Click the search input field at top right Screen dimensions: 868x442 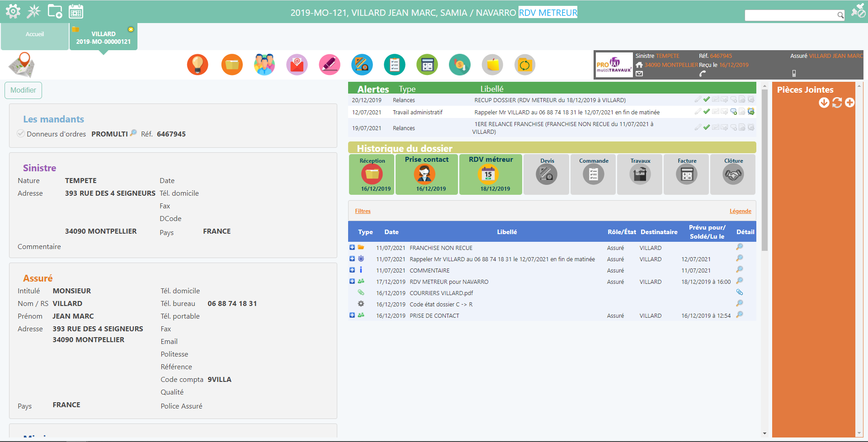[x=790, y=15]
